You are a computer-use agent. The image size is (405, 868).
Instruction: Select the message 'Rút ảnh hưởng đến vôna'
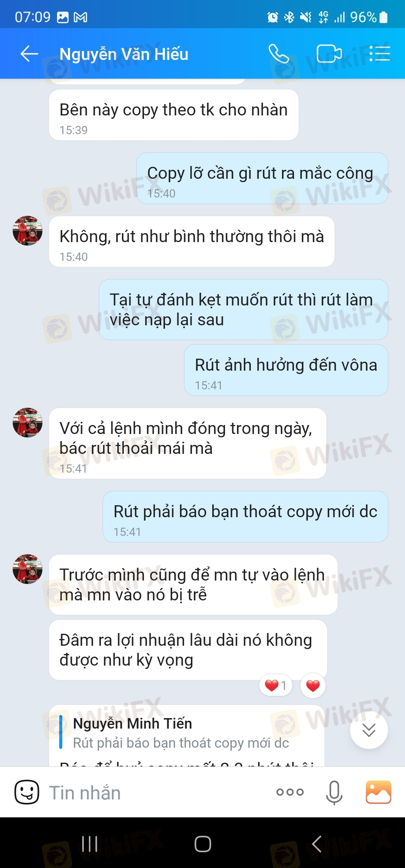coord(286,370)
